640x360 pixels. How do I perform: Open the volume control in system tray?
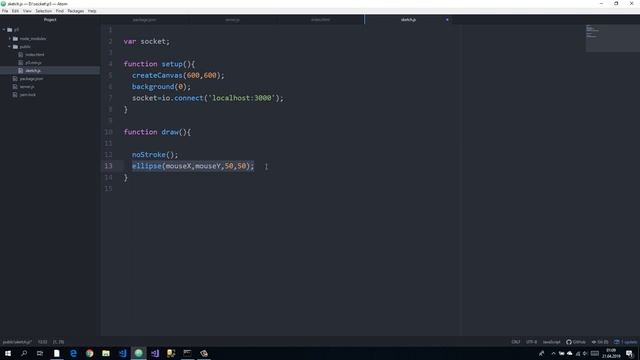[585, 353]
